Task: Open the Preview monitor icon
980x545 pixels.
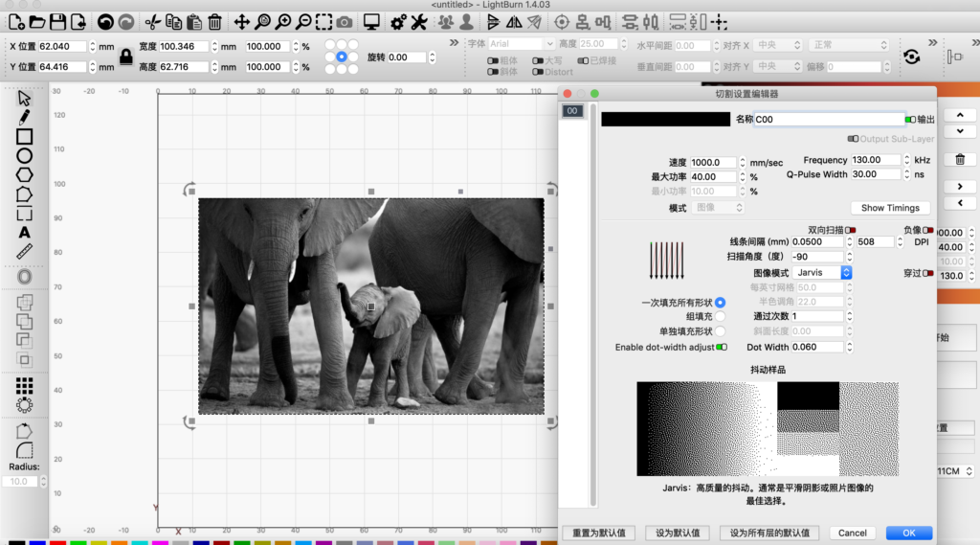Action: [371, 21]
